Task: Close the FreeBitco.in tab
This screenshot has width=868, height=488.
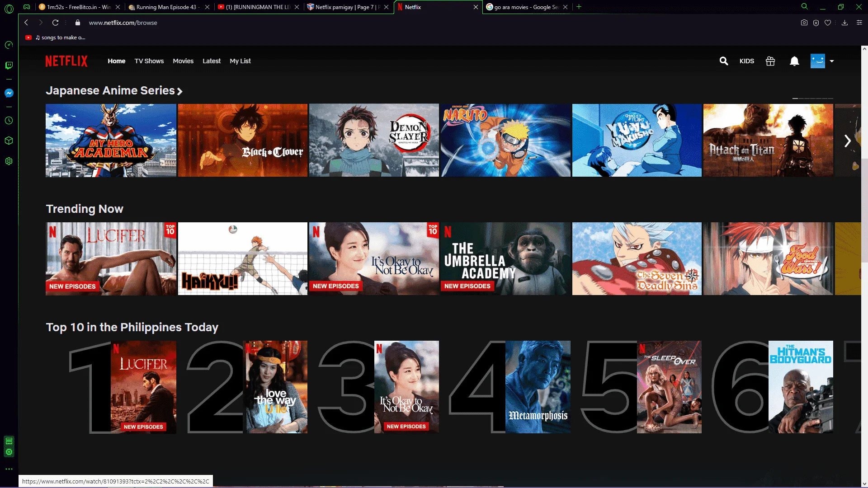Action: (x=118, y=7)
